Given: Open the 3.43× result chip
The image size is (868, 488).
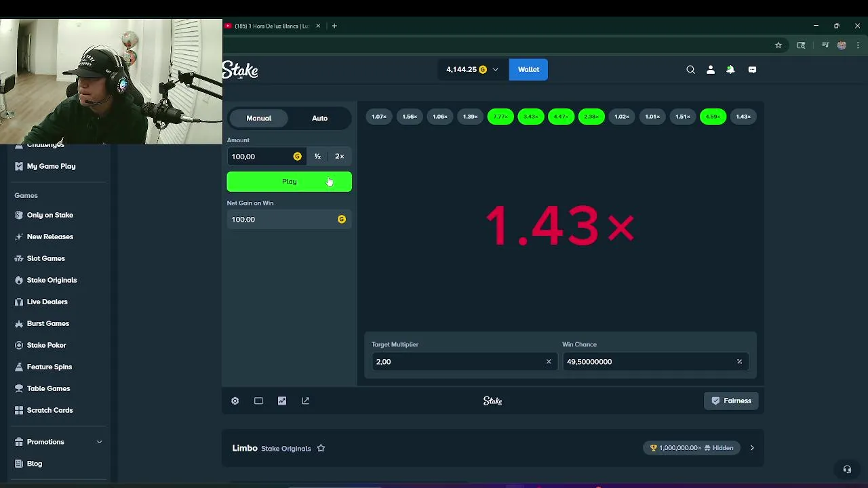Looking at the screenshot, I should [531, 117].
